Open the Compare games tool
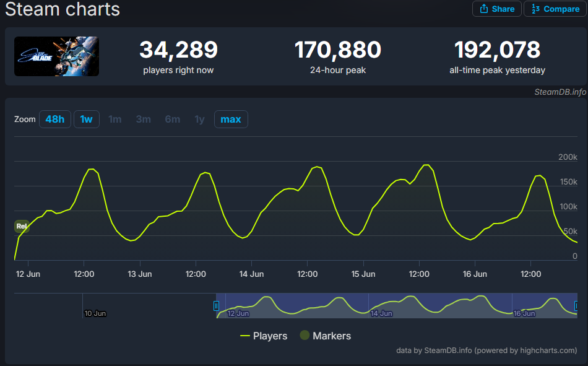Image resolution: width=588 pixels, height=366 pixels. pos(555,9)
